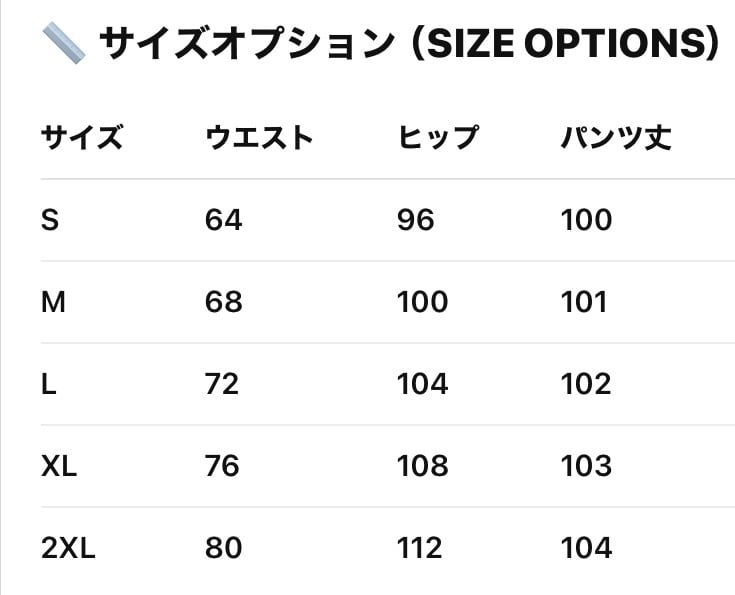Click the ruler icon beside the heading
735x595 pixels.
(63, 43)
